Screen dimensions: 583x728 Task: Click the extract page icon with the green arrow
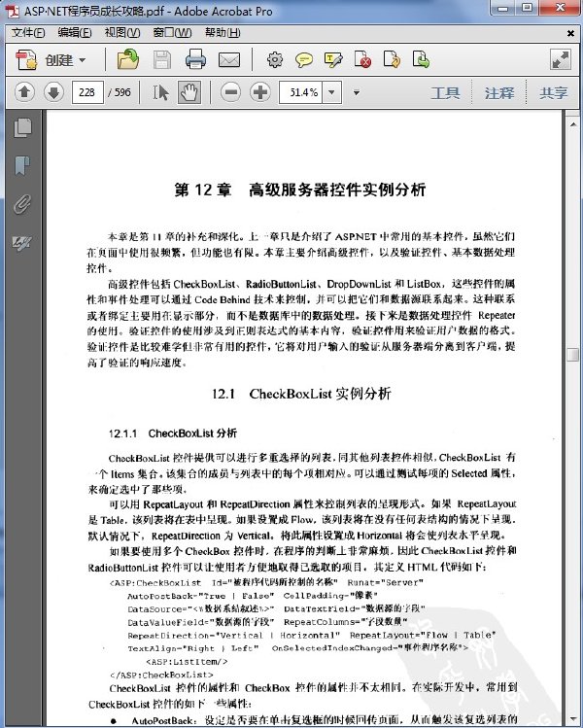[x=421, y=60]
